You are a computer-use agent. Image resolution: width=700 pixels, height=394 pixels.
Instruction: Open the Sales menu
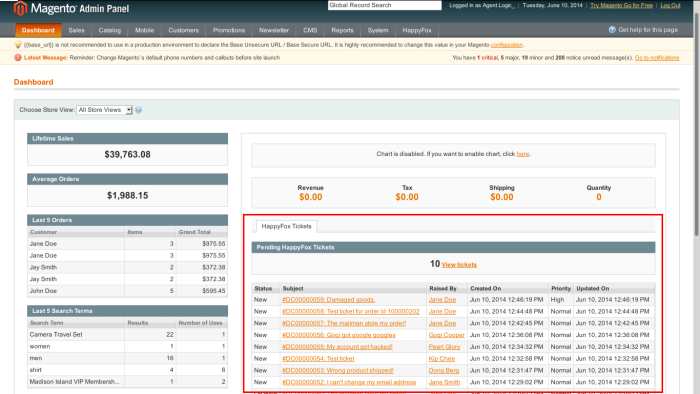[x=76, y=30]
